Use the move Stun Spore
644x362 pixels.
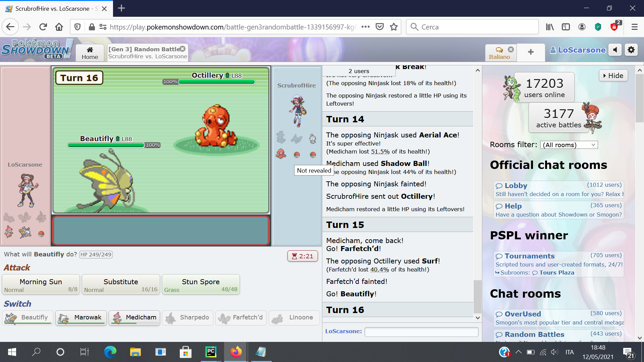point(201,285)
